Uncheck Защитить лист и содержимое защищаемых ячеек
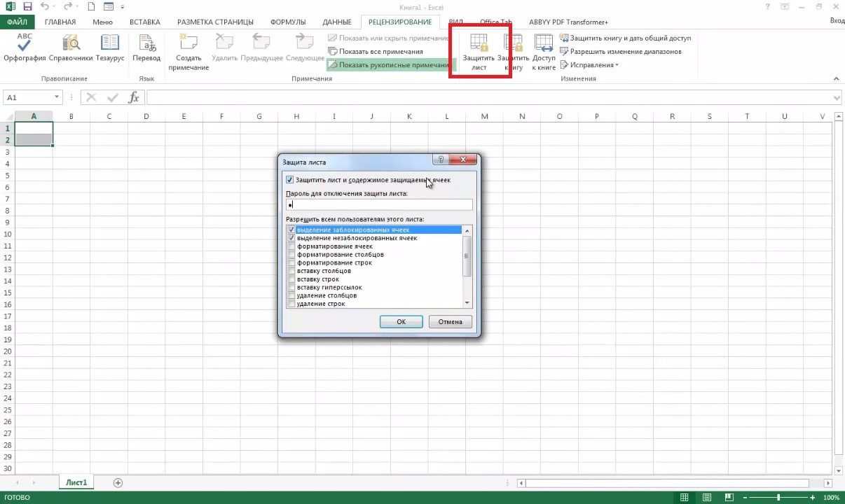The height and width of the screenshot is (504, 845). [x=290, y=180]
